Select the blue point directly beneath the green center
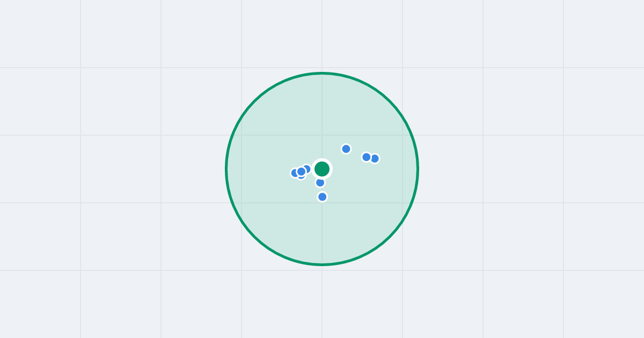 pos(320,182)
